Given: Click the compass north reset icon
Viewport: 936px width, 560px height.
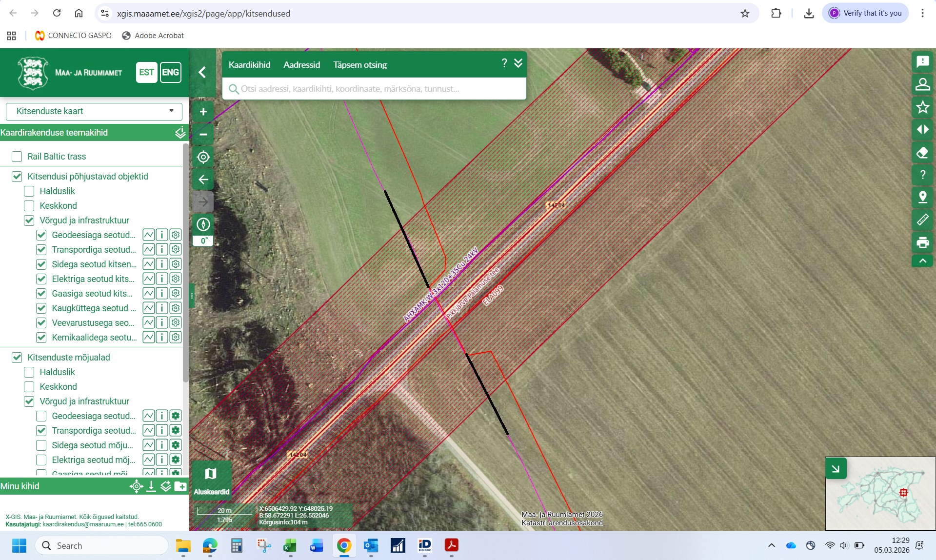Looking at the screenshot, I should coord(203,224).
